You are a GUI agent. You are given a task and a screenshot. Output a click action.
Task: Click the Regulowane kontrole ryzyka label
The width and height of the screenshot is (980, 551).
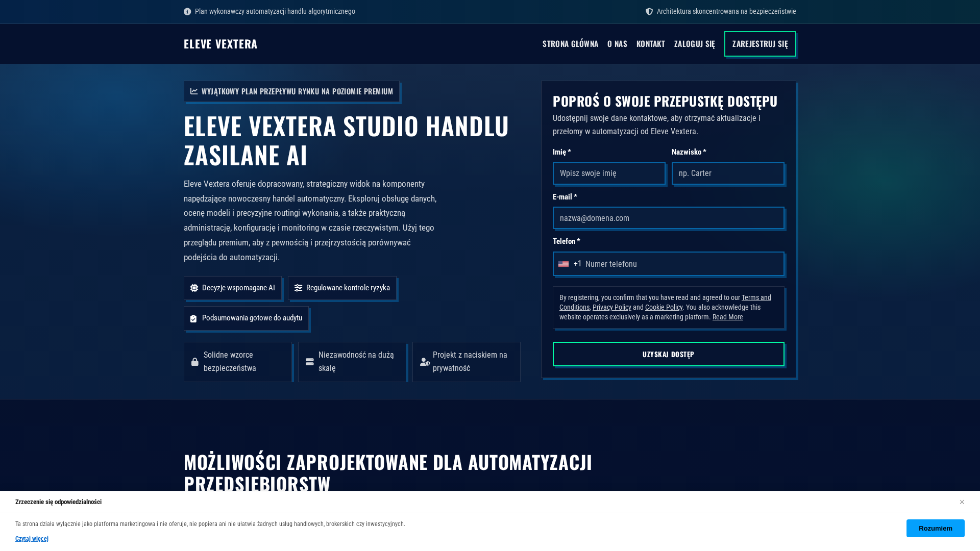348,288
